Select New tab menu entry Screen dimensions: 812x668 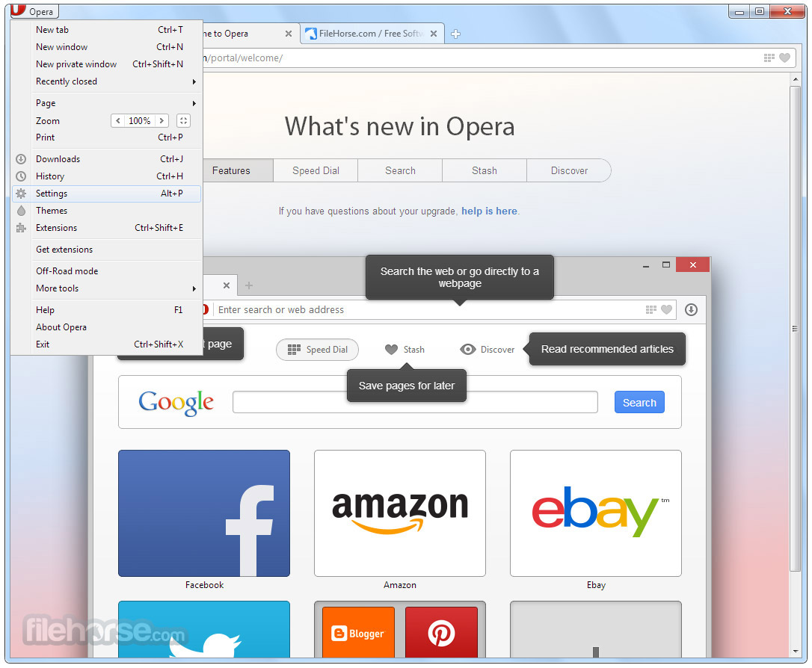point(107,30)
